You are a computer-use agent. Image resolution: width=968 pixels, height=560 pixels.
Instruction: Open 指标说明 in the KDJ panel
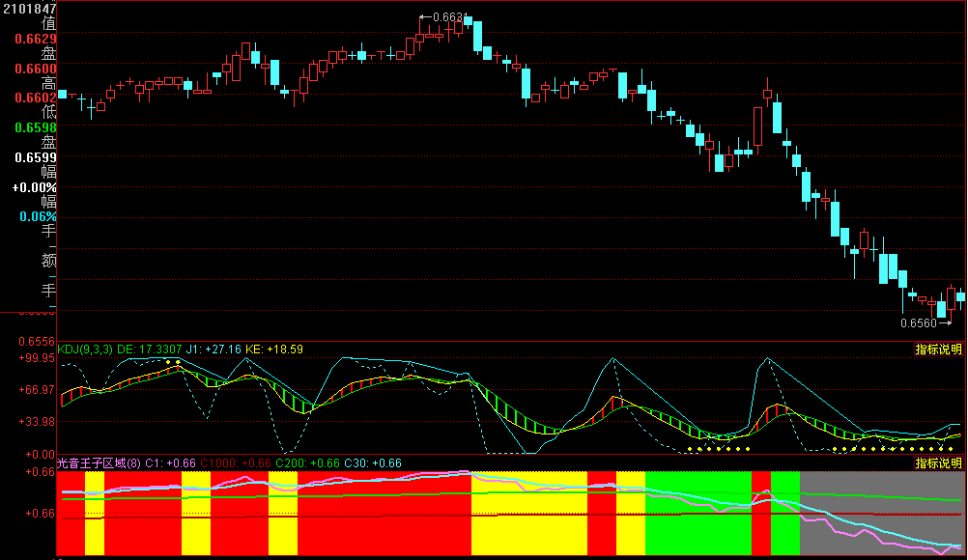(938, 350)
